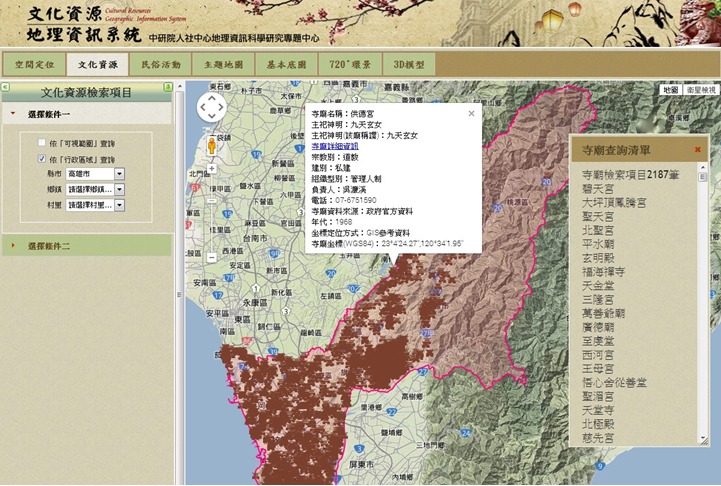
Task: Uncheck the 依「行政區域」查詢 checkbox
Action: 42,158
